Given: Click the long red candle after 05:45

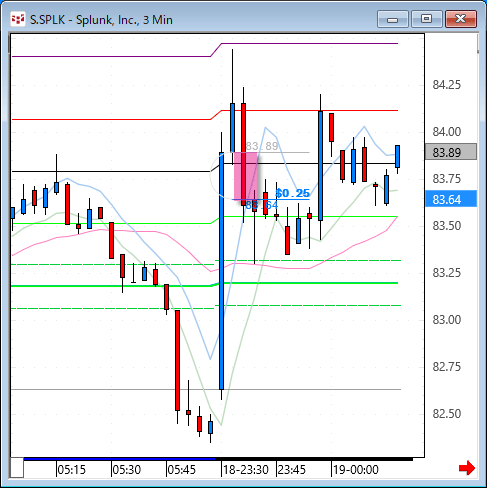Looking at the screenshot, I should (177, 360).
